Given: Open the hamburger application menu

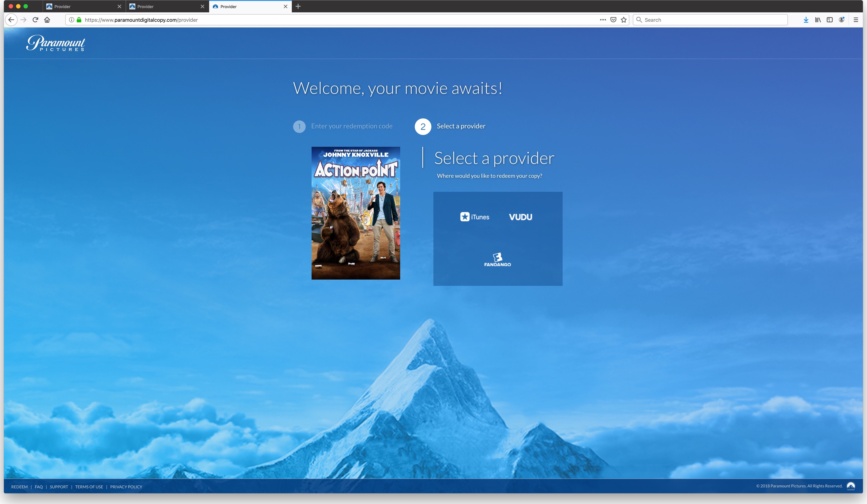Looking at the screenshot, I should [x=856, y=20].
